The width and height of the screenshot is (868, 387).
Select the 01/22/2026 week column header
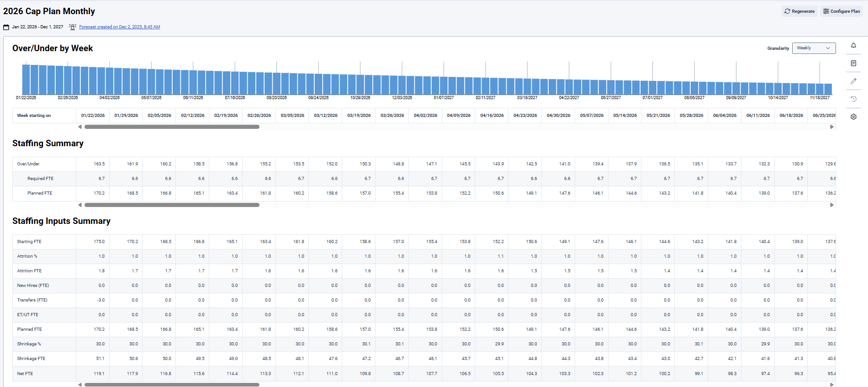(93, 116)
